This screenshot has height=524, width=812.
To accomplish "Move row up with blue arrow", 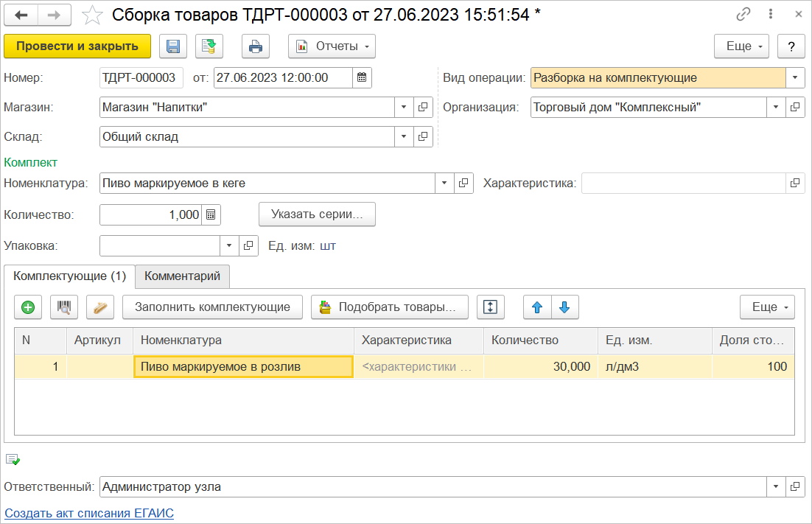I will point(537,307).
